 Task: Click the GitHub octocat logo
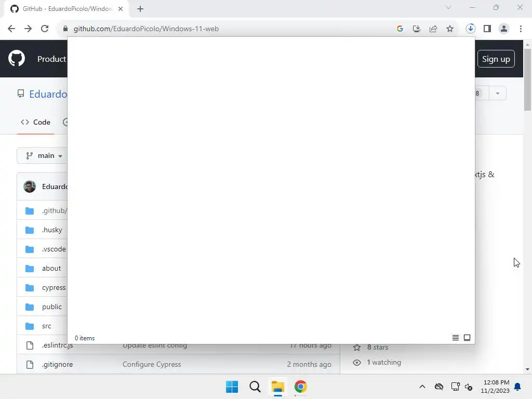[16, 58]
